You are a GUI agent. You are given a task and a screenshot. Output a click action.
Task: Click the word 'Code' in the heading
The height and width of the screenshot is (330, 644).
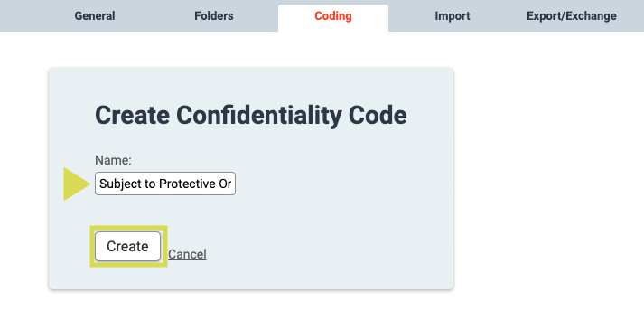click(378, 116)
